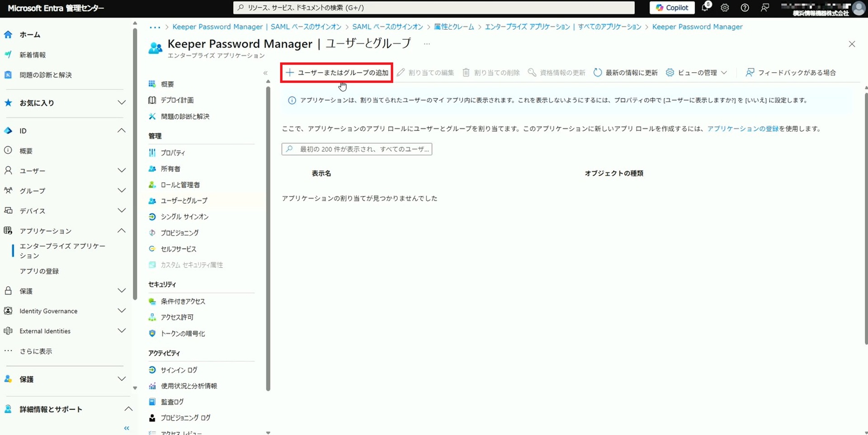Open シングル サインオン menu item
This screenshot has width=868, height=435.
click(184, 217)
